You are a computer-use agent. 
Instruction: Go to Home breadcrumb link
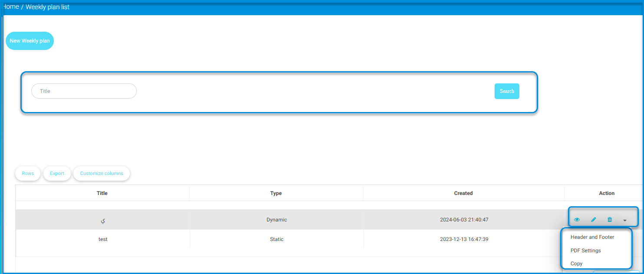[x=10, y=7]
